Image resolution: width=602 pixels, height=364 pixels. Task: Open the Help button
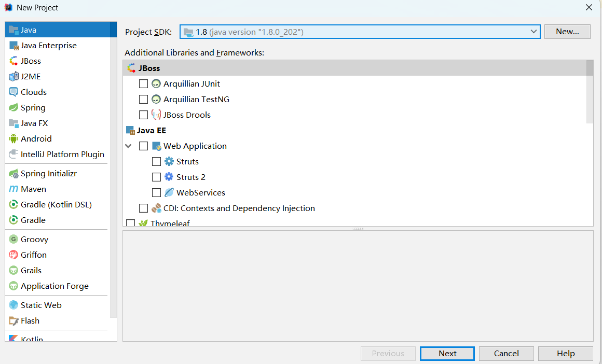(565, 353)
